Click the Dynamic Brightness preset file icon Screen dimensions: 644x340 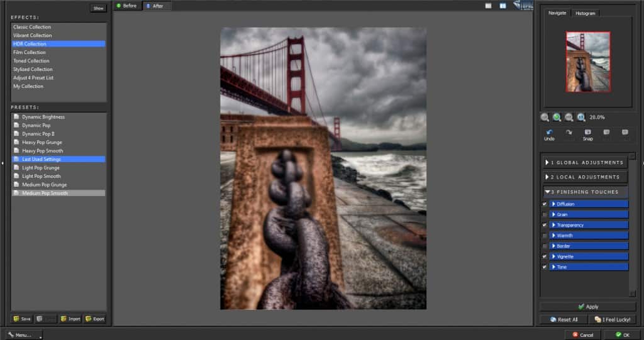tap(16, 117)
